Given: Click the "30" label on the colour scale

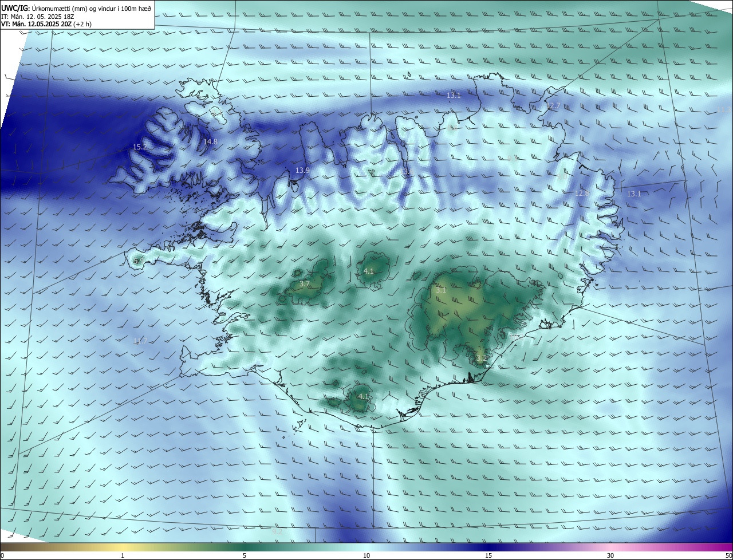Looking at the screenshot, I should tap(610, 555).
